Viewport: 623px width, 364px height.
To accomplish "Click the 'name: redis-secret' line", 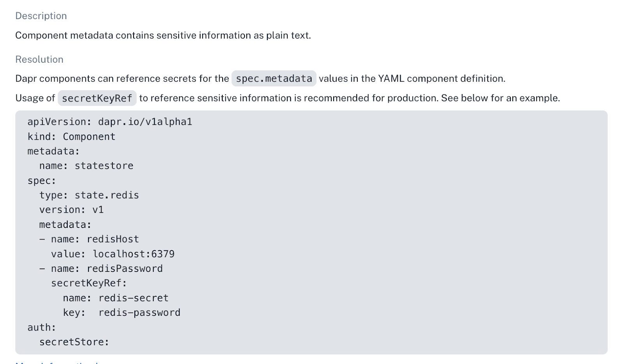I will tap(115, 298).
